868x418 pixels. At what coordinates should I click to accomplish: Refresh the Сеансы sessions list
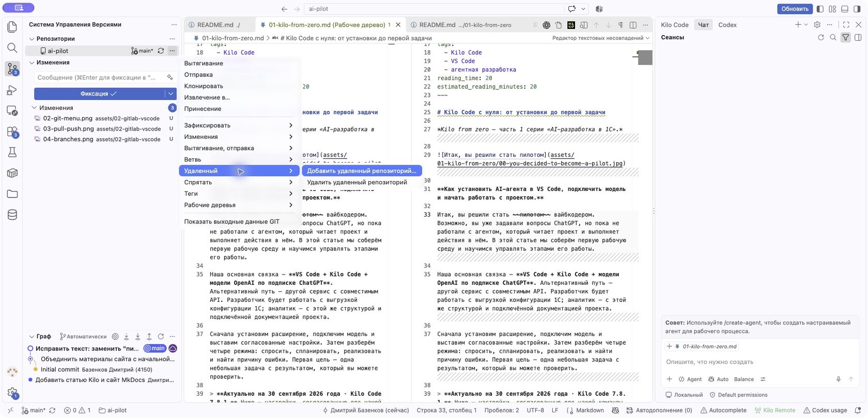click(821, 37)
